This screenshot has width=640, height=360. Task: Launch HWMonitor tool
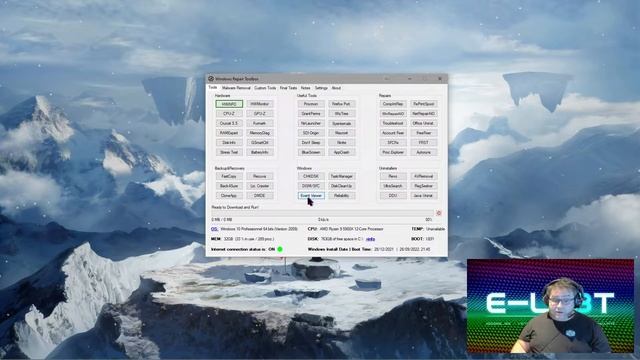point(260,104)
